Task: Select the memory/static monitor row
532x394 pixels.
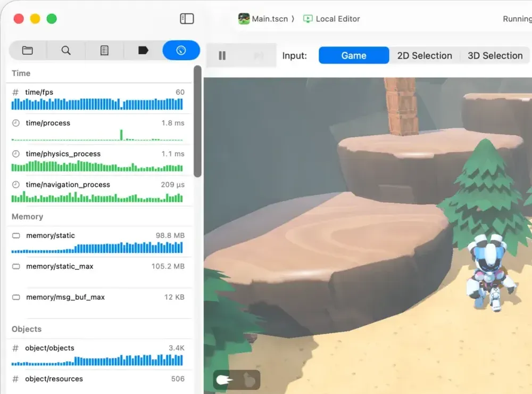Action: [98, 242]
